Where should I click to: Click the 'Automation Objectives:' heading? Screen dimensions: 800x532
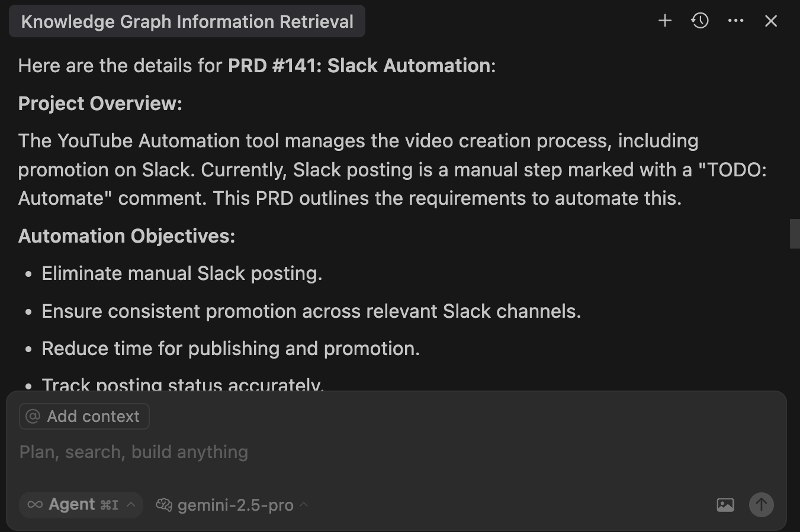pyautogui.click(x=127, y=236)
